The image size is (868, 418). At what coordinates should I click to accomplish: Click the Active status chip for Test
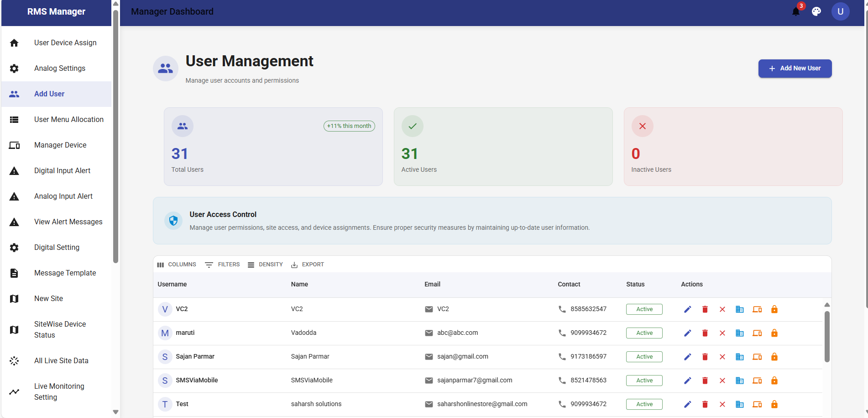click(x=644, y=404)
